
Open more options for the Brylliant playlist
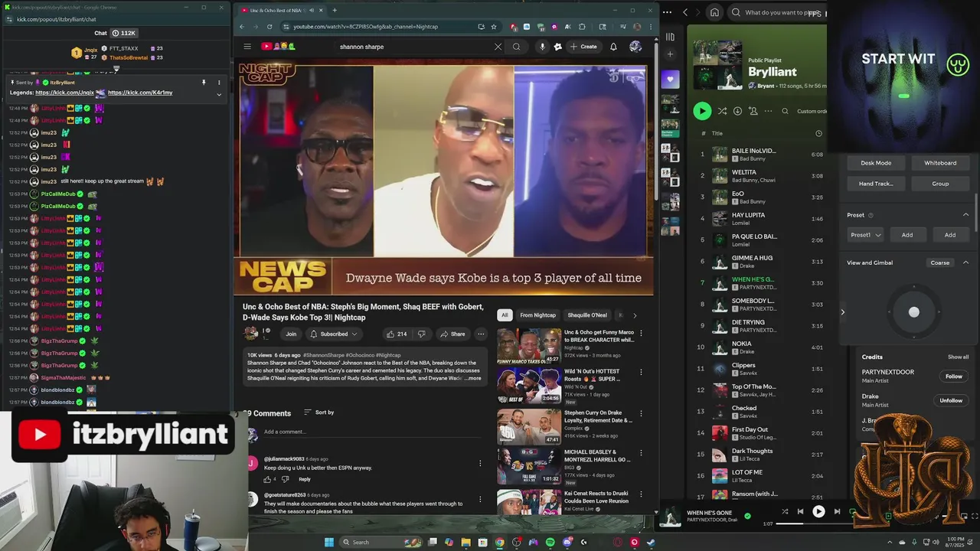pyautogui.click(x=768, y=111)
